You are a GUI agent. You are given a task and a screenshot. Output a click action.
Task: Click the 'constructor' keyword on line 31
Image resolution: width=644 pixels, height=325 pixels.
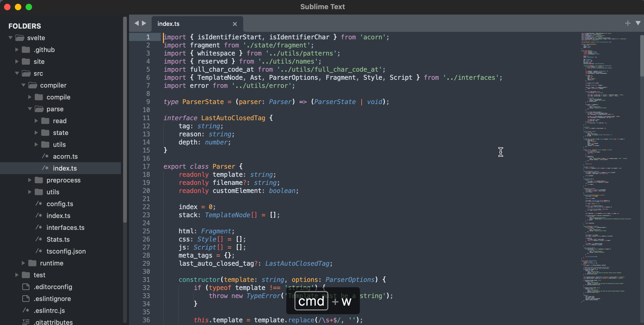coord(199,280)
